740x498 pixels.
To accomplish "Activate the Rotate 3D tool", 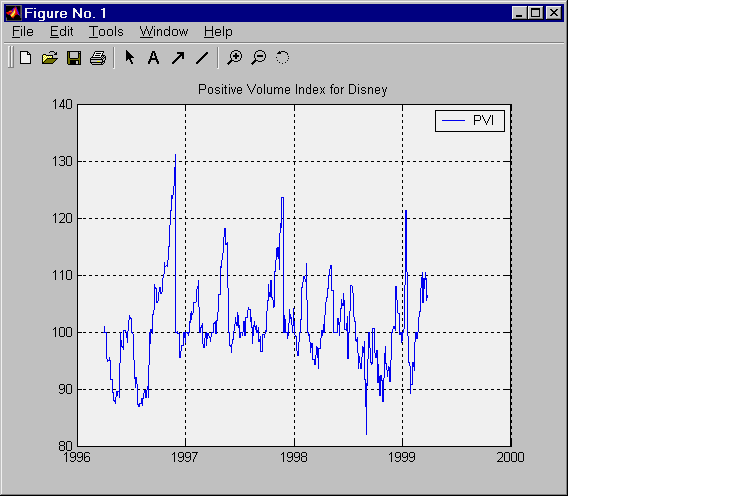I will (x=282, y=58).
